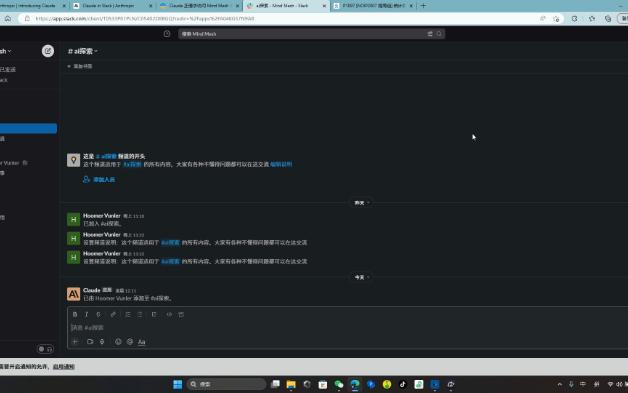
Task: Click the compose new message icon in the sidebar
Action: pyautogui.click(x=48, y=51)
